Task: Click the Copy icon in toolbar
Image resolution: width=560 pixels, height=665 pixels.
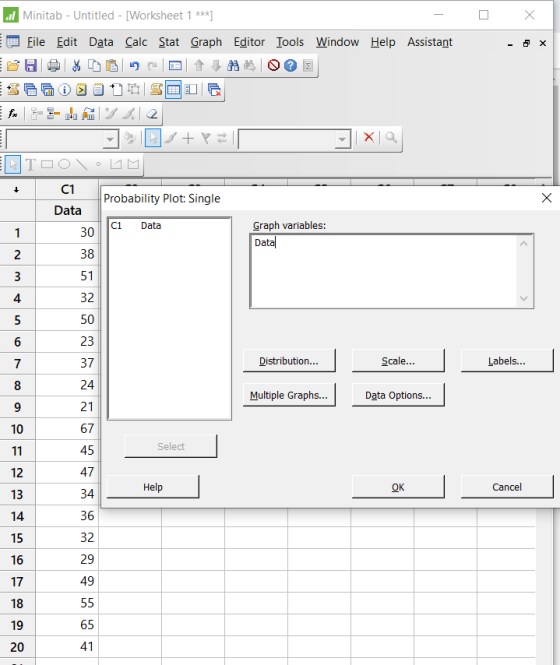Action: [x=94, y=66]
